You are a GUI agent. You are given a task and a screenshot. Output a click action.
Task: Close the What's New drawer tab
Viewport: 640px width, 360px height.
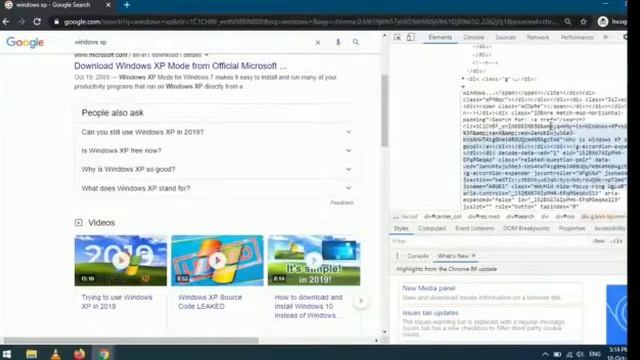point(473,256)
